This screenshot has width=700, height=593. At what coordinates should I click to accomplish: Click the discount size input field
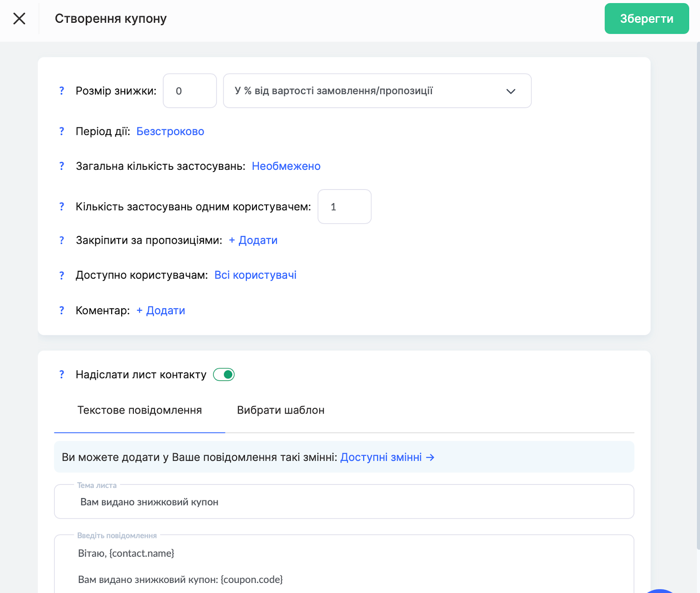pyautogui.click(x=189, y=91)
